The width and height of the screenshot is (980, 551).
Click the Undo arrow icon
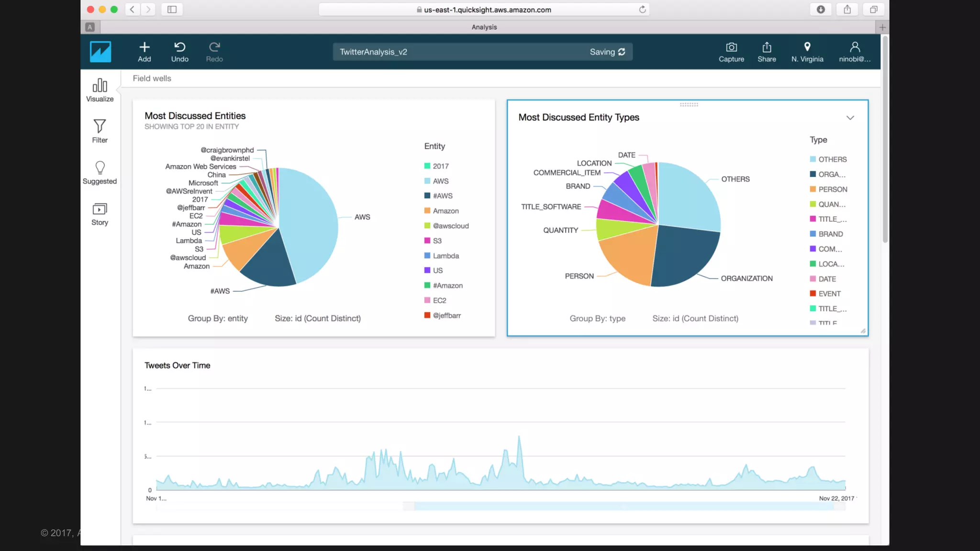pyautogui.click(x=179, y=47)
